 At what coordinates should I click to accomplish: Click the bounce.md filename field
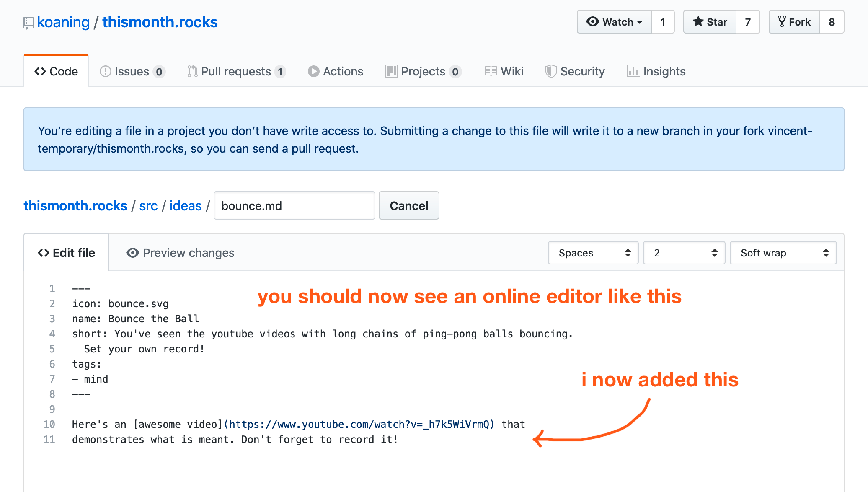click(294, 206)
